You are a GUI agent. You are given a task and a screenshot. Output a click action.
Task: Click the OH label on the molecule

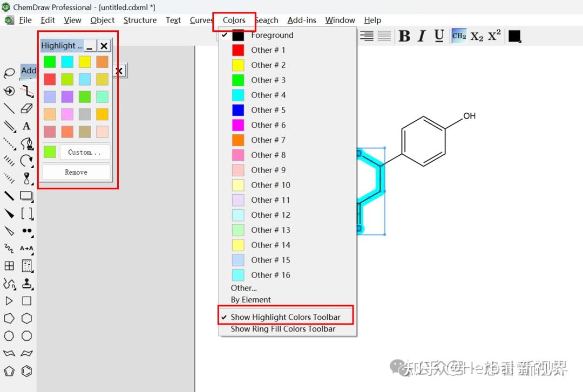tap(469, 115)
